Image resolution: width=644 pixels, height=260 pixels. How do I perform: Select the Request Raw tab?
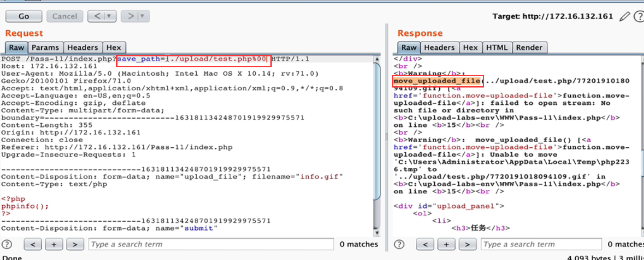coord(17,48)
